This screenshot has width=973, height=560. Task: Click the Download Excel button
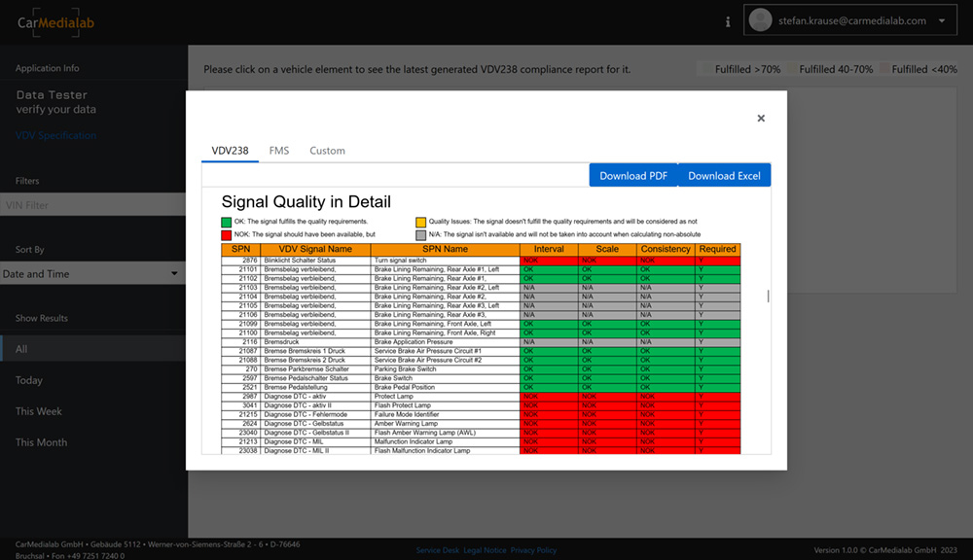pyautogui.click(x=724, y=176)
